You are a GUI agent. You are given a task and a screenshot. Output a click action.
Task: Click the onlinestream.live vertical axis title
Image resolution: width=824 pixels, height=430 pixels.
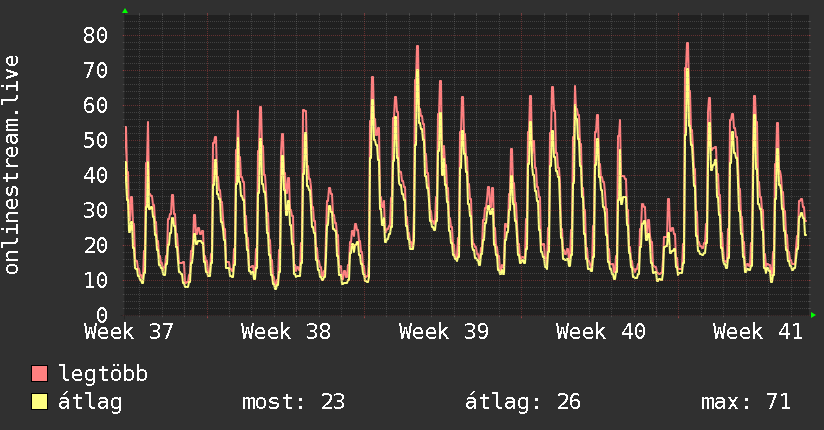point(11,165)
